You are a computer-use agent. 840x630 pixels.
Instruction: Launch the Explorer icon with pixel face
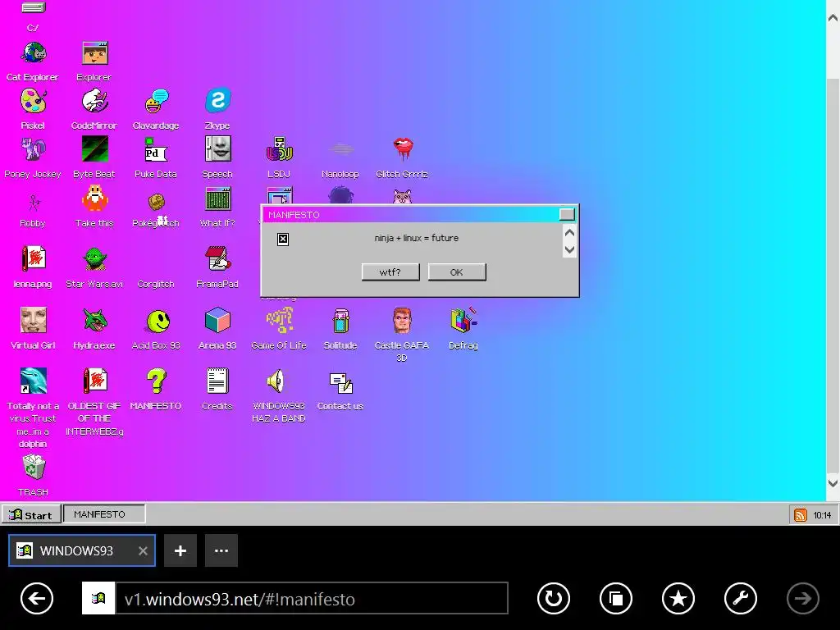(95, 53)
